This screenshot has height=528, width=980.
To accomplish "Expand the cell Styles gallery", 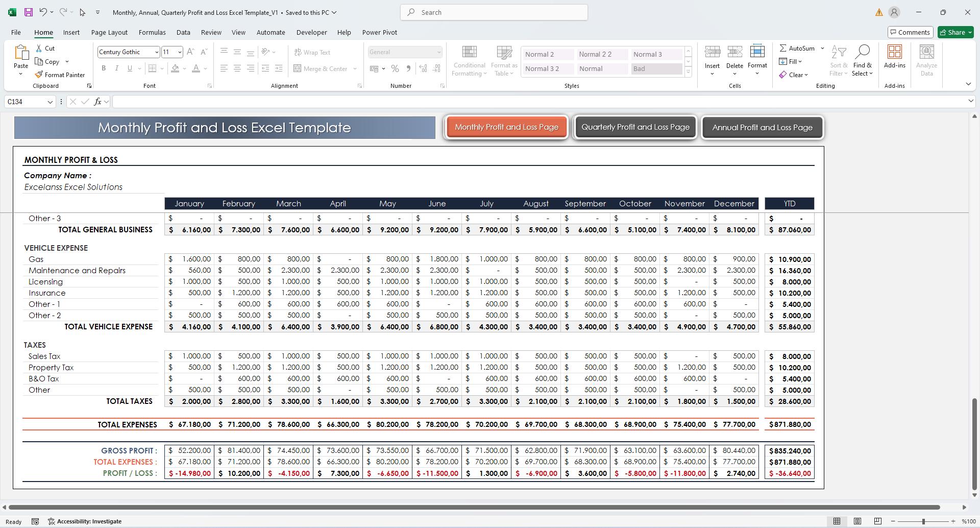I will pos(688,72).
